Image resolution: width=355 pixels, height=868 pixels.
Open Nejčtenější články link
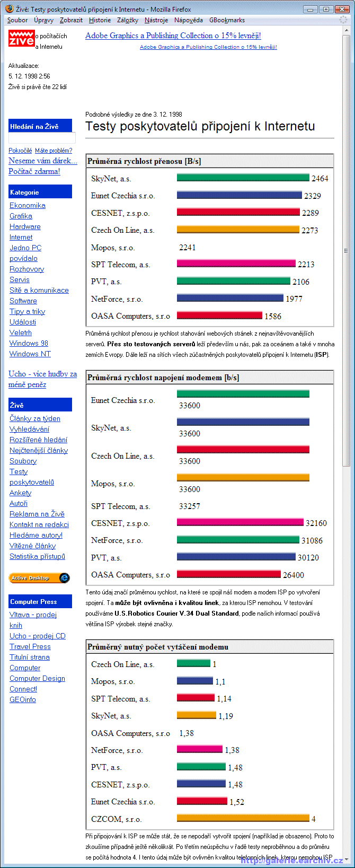39,450
